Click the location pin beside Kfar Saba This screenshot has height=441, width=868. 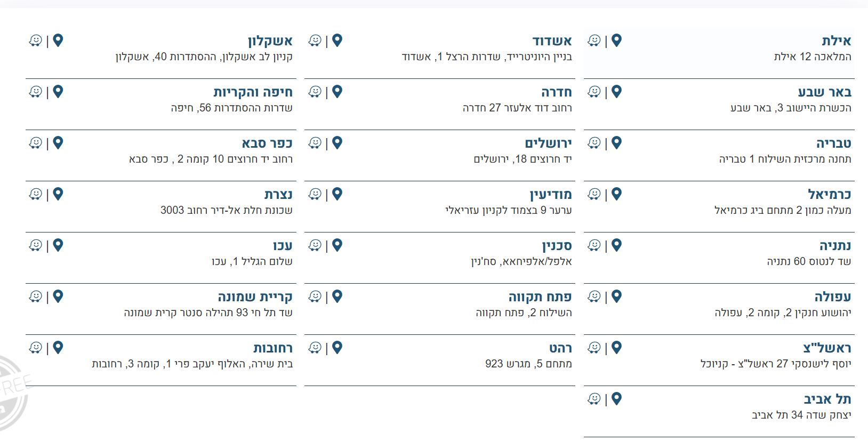[x=59, y=142]
